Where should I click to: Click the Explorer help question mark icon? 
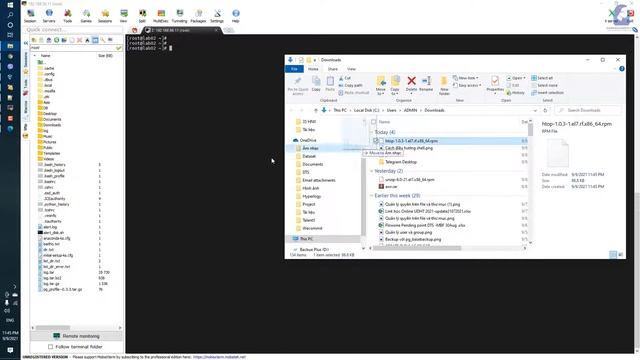622,69
